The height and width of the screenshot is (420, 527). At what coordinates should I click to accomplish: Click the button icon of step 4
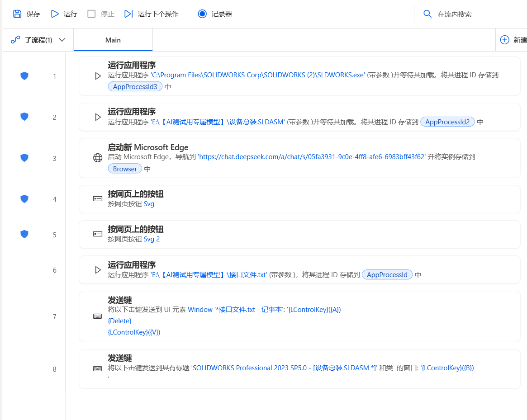click(x=97, y=199)
